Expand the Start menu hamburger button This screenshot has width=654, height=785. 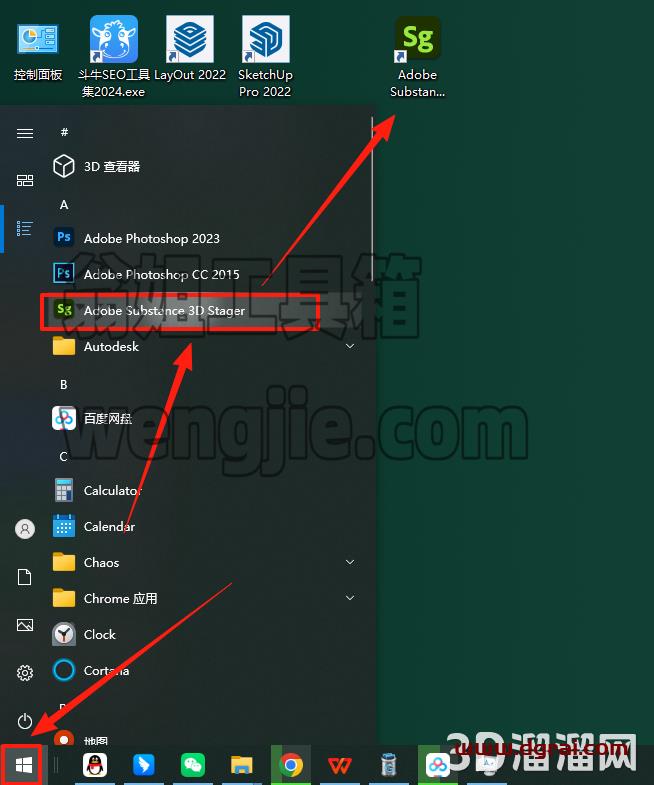pos(25,133)
